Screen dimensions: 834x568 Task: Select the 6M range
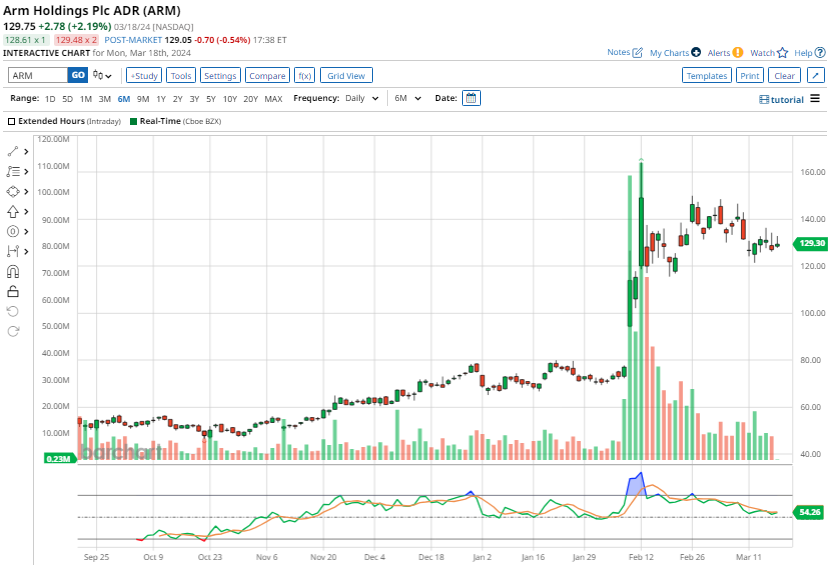[124, 99]
